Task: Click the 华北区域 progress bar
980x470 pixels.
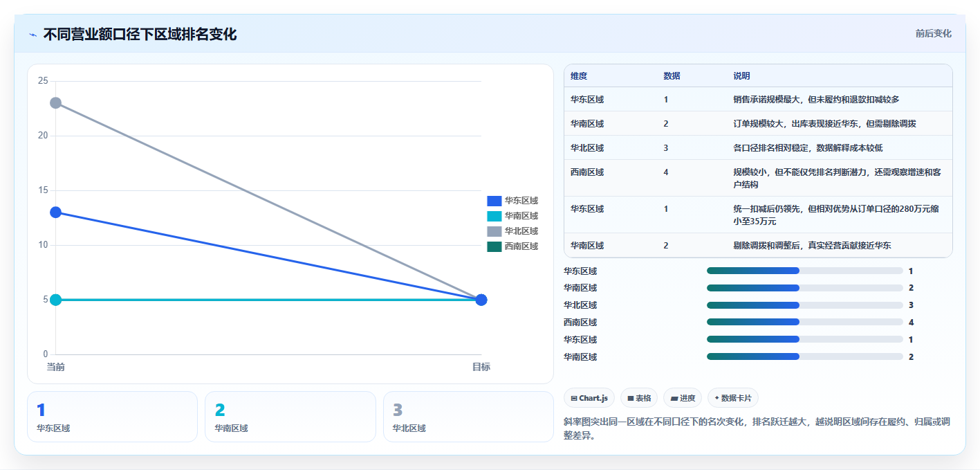Action: tap(805, 305)
